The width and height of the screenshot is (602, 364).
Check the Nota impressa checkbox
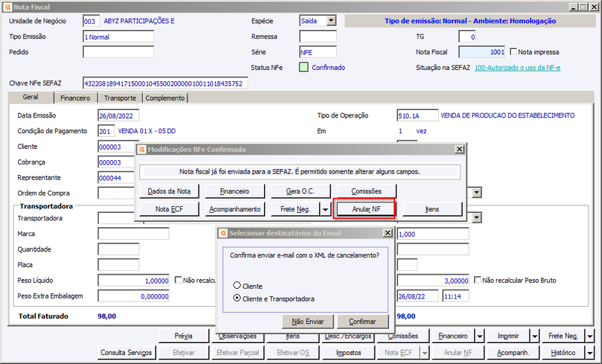(x=513, y=51)
